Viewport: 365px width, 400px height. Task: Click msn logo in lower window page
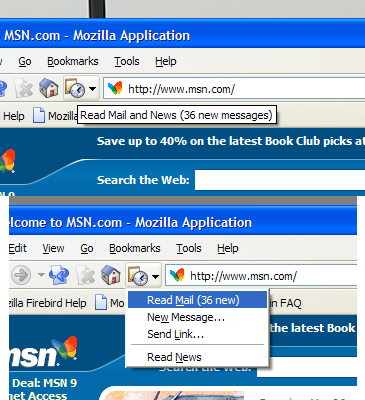click(44, 352)
